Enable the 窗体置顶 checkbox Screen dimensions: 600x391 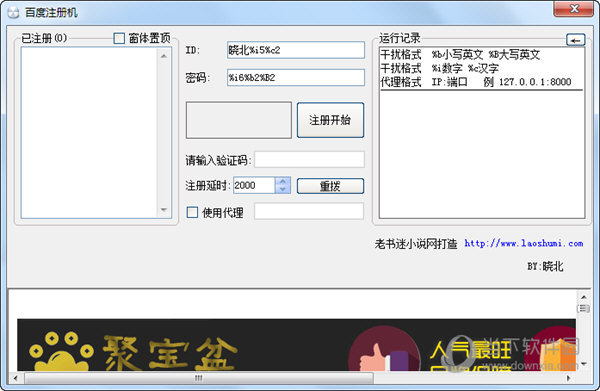pyautogui.click(x=119, y=38)
